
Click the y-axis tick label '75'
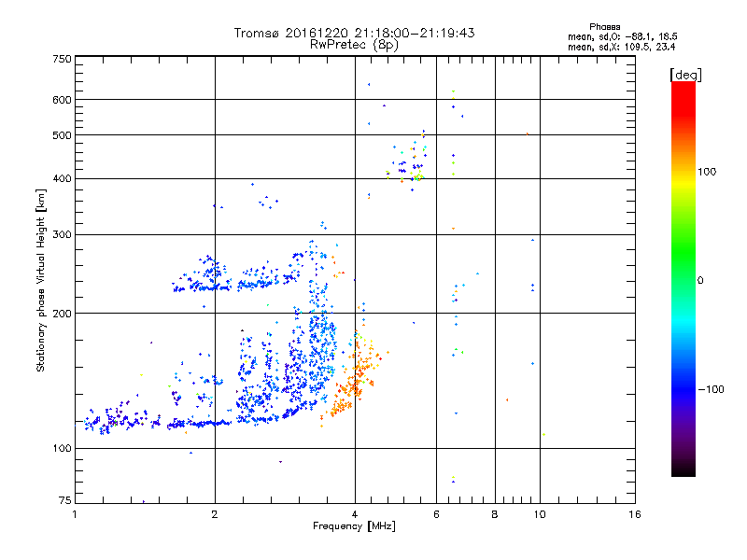[65, 500]
